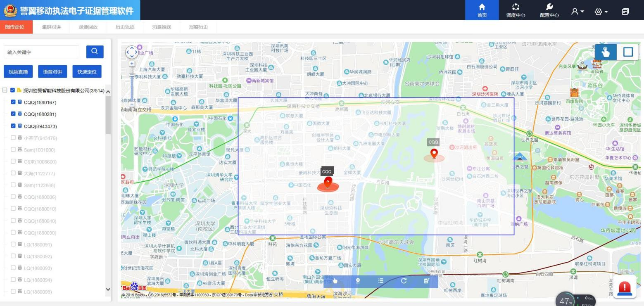Select rectangle selection tool on map
Image resolution: width=644 pixels, height=306 pixels.
click(x=628, y=52)
